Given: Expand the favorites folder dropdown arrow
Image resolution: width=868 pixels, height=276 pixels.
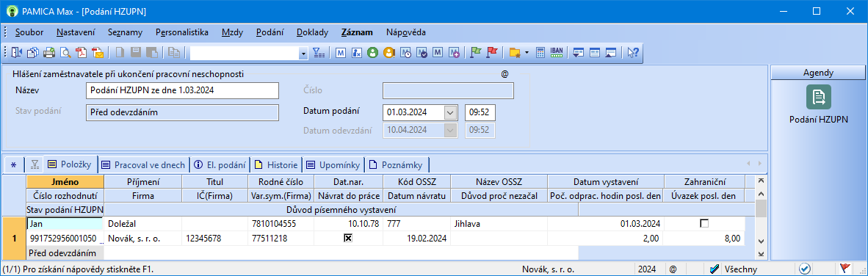Looking at the screenshot, I should pos(527,53).
